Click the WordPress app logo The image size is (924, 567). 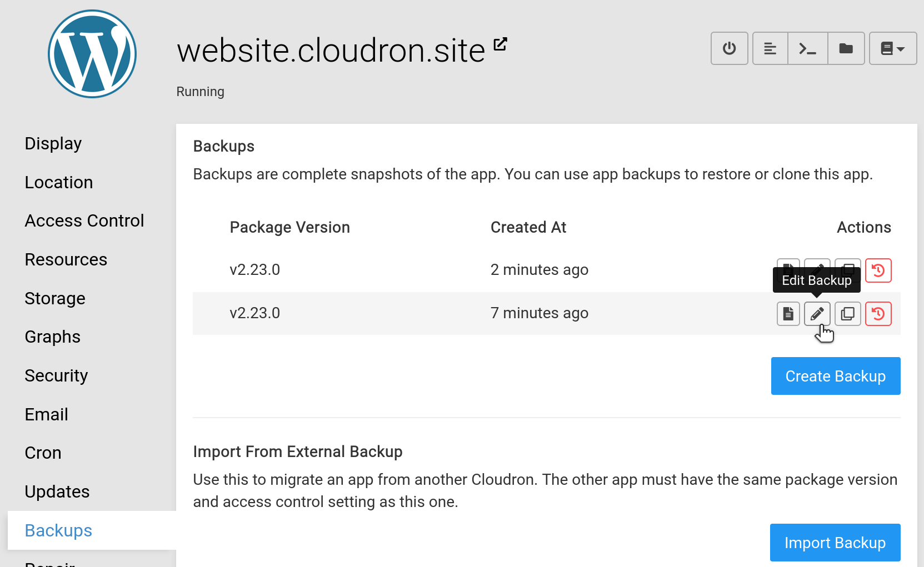tap(92, 54)
